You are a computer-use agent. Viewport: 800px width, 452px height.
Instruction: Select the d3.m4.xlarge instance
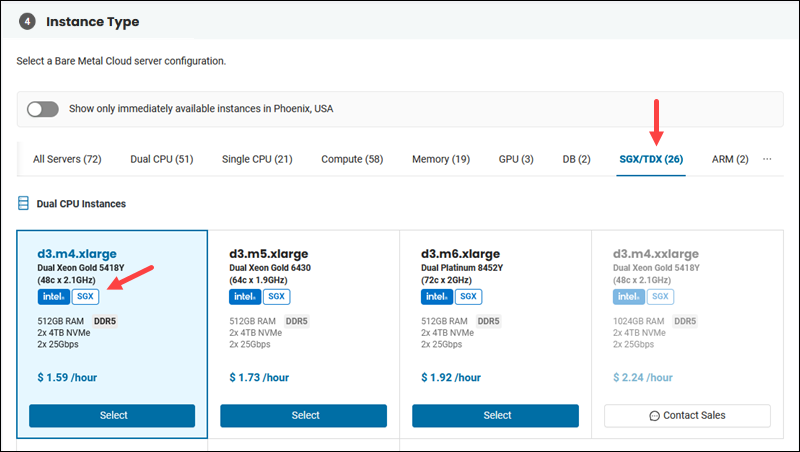point(112,415)
